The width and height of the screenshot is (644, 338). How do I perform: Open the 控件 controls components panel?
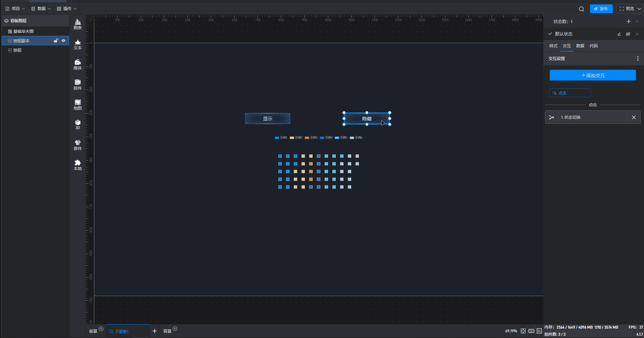(77, 84)
